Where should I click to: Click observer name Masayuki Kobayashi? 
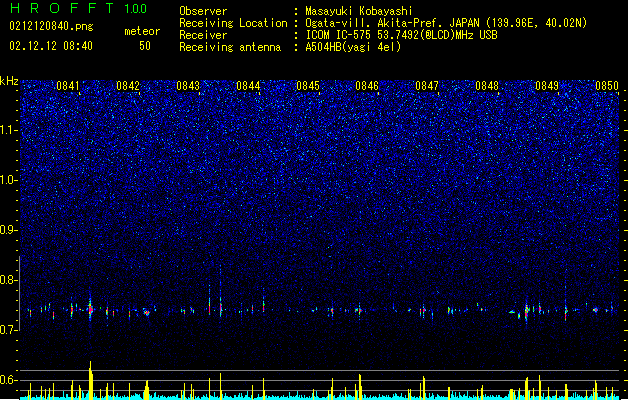tap(359, 11)
